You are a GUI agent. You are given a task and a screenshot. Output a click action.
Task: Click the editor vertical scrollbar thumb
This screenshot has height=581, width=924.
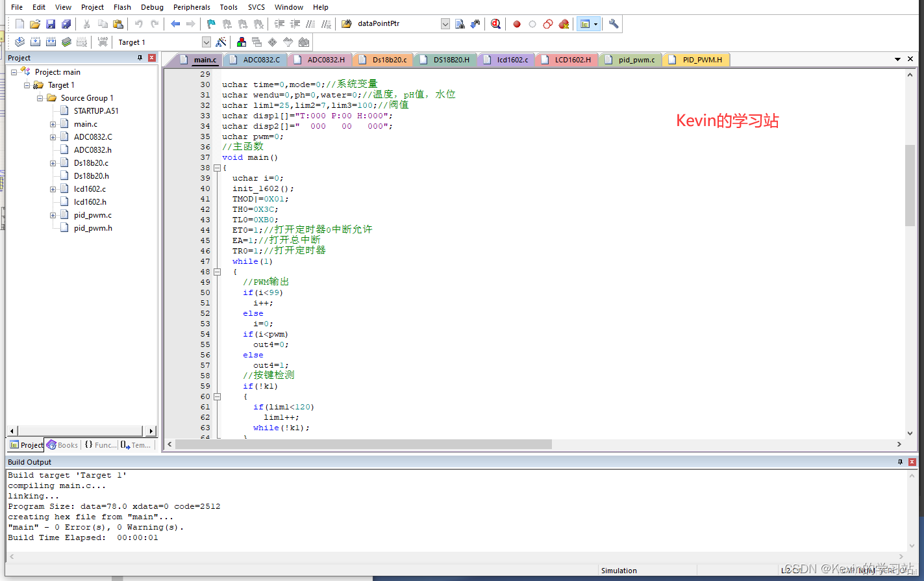pos(910,185)
